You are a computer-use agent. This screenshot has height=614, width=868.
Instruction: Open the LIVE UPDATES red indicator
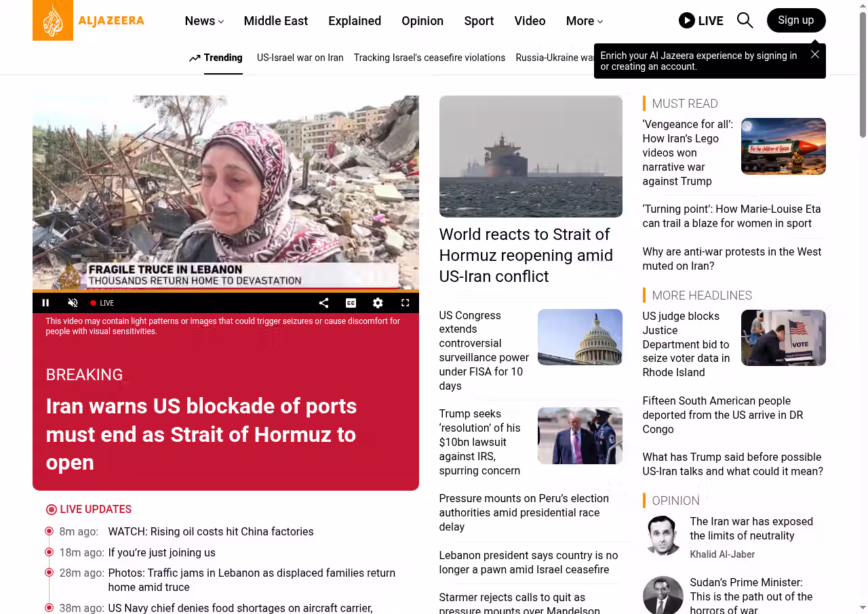pyautogui.click(x=52, y=510)
